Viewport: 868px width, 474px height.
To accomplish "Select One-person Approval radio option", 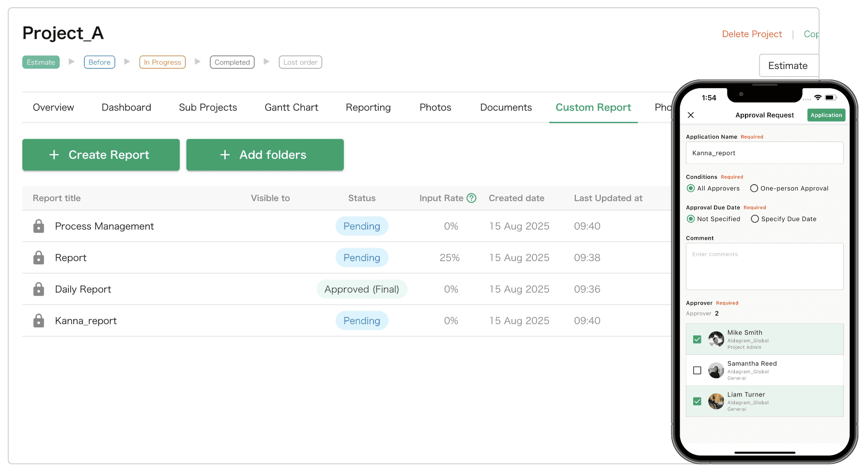I will (754, 188).
